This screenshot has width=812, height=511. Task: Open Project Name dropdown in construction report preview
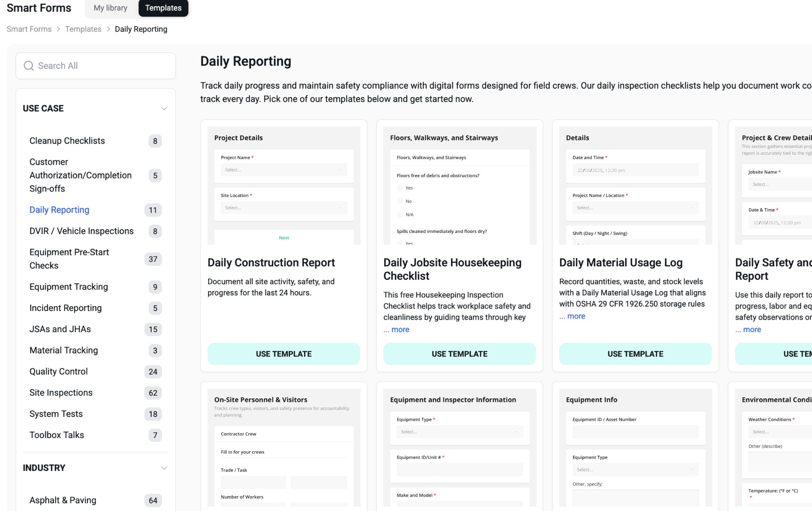pos(284,170)
